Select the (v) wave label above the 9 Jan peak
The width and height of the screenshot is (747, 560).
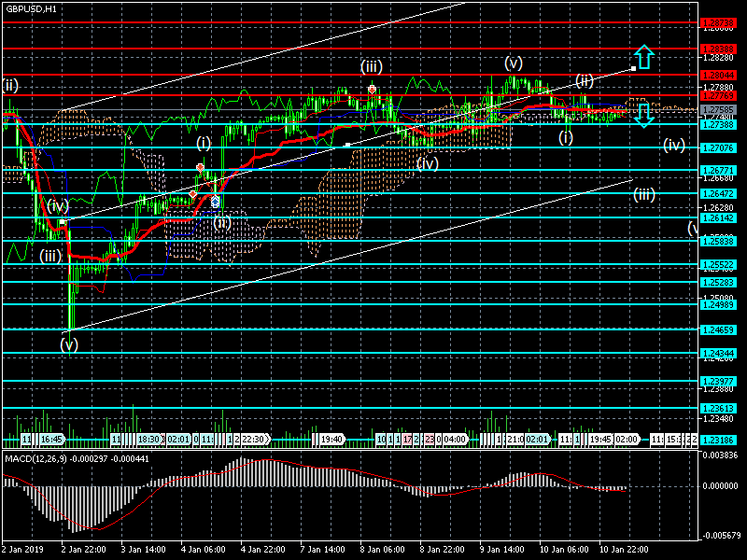513,63
